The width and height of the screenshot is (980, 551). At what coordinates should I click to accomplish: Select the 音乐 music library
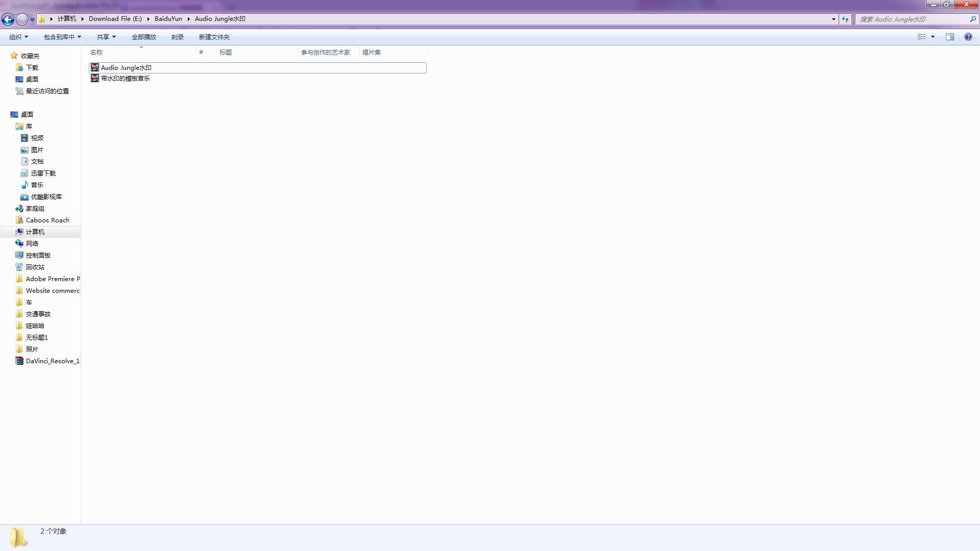click(x=37, y=185)
